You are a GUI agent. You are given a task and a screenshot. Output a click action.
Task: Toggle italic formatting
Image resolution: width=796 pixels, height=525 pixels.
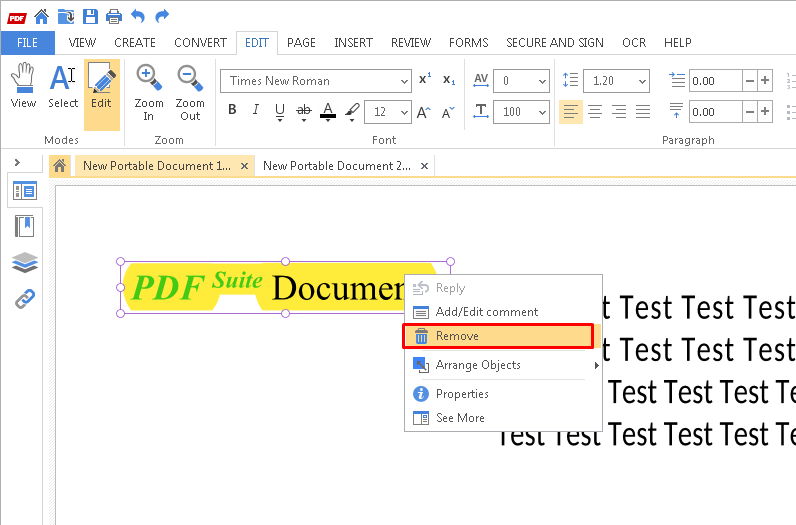click(x=256, y=110)
